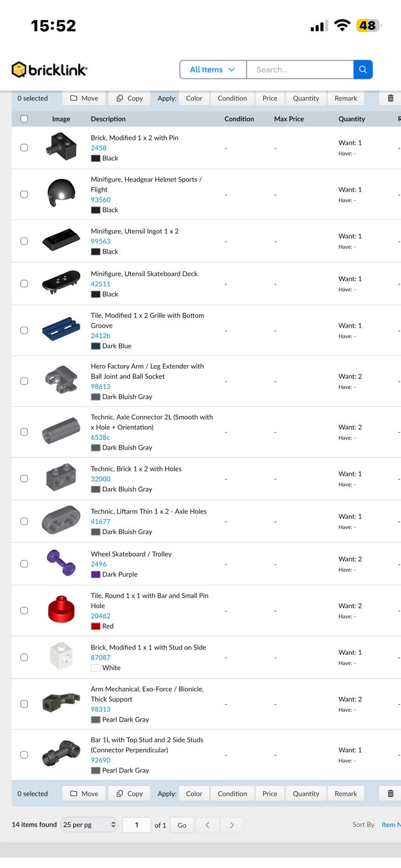Screen dimensions: 401x868
Task: Click the red round tile thumbnail
Action: 61,609
